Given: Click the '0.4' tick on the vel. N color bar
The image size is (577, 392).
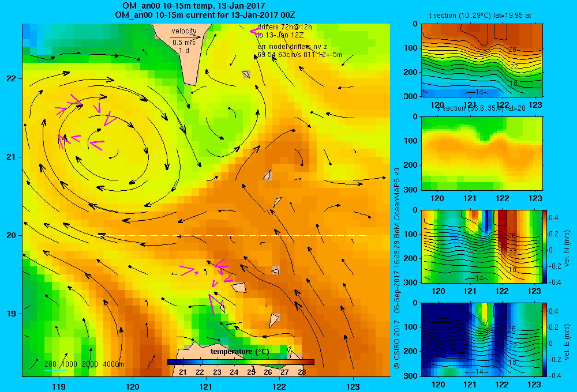Looking at the screenshot, I should (x=554, y=218).
